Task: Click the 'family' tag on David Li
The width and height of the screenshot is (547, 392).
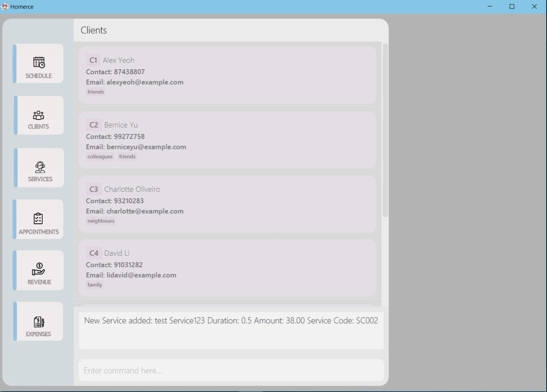Action: pyautogui.click(x=95, y=285)
